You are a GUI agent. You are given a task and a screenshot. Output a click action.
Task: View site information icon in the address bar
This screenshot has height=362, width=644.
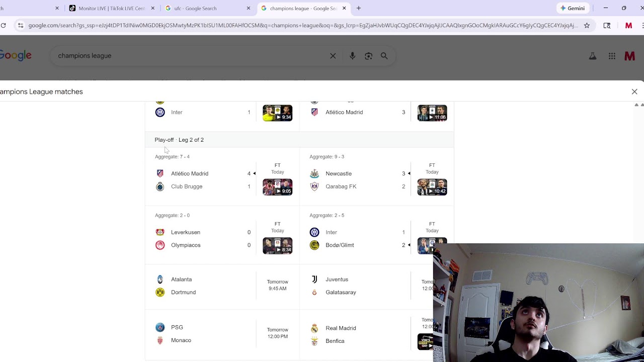coord(20,25)
